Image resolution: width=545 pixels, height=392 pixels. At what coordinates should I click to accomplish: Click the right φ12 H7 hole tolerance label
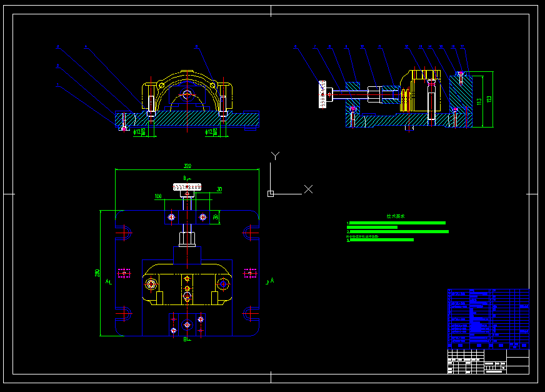(211, 132)
